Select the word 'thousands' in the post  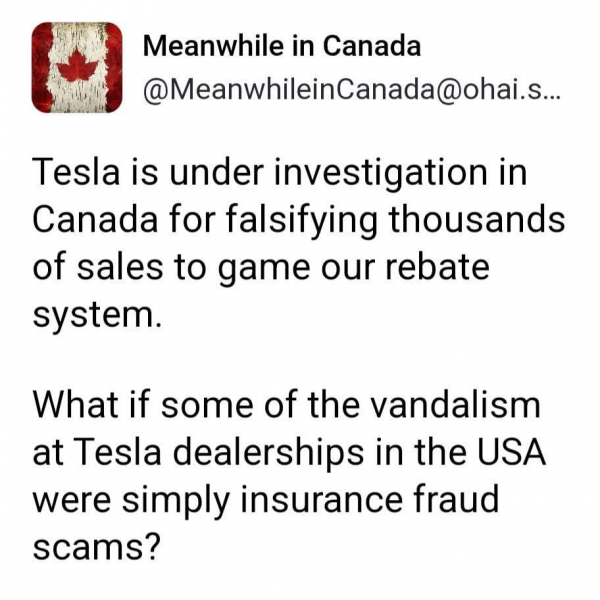coord(477,220)
